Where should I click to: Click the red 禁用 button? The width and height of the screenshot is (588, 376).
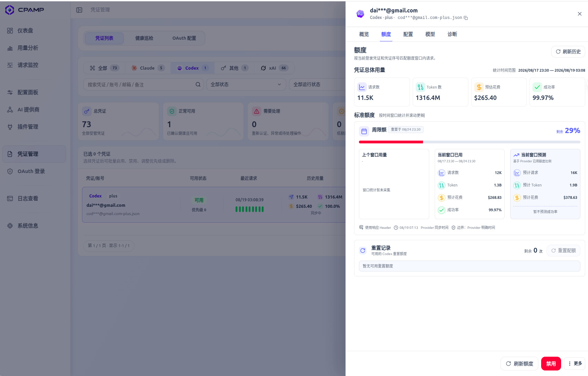coord(551,364)
